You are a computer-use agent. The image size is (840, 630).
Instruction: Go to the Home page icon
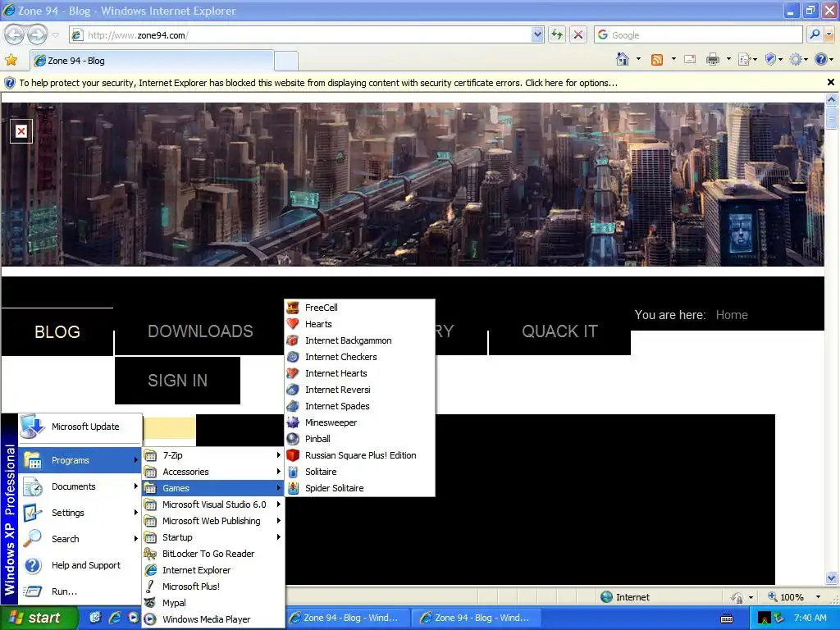point(623,59)
